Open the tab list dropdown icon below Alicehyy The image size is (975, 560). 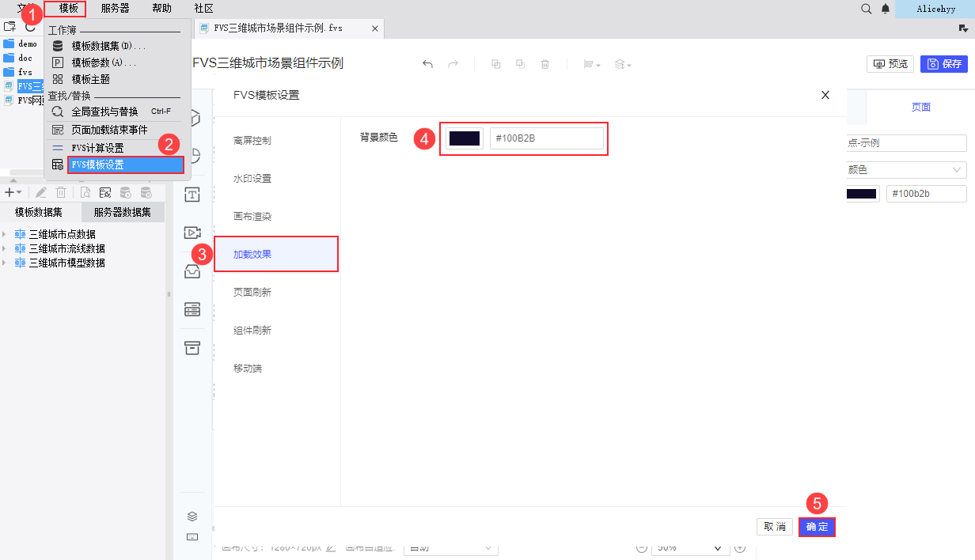963,28
